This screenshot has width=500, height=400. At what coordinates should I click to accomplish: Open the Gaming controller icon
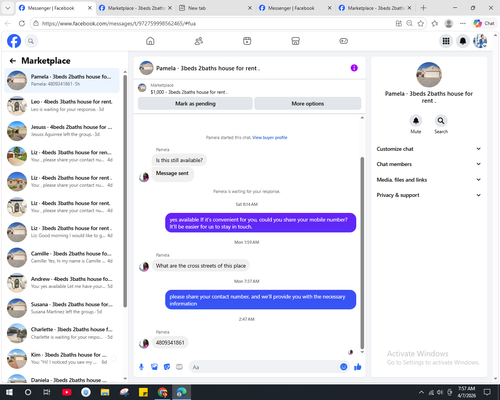[x=344, y=41]
